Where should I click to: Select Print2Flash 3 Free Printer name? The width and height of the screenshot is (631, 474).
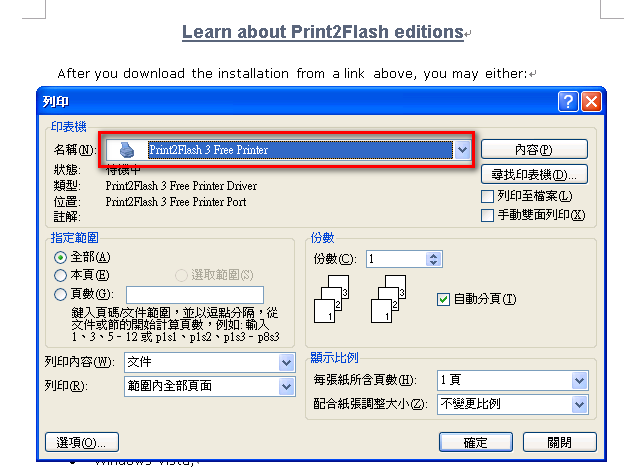(x=300, y=150)
